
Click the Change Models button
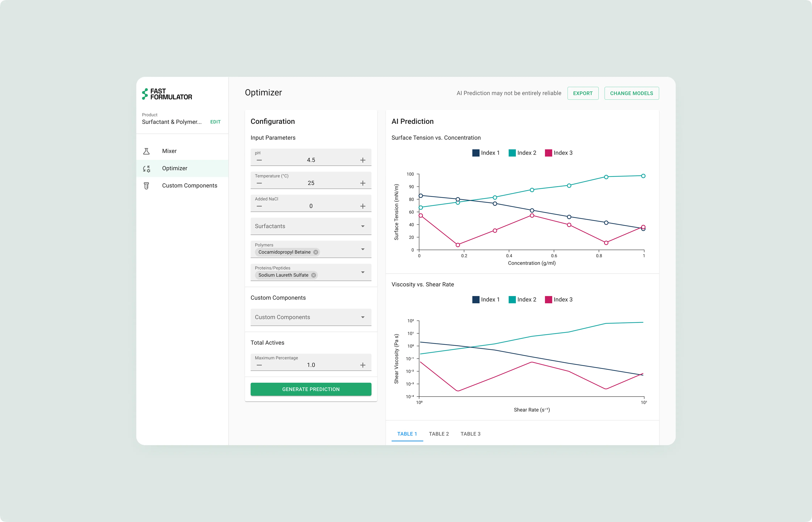(x=631, y=93)
